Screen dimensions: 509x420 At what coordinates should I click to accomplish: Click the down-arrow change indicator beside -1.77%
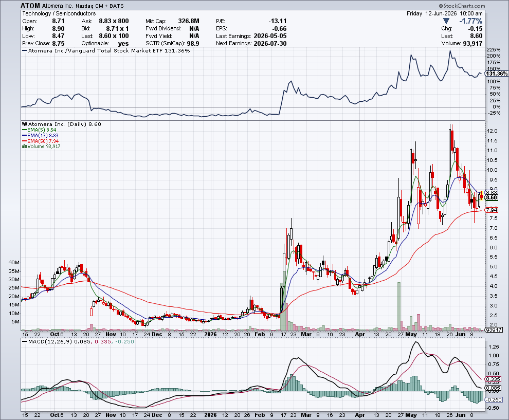point(446,21)
